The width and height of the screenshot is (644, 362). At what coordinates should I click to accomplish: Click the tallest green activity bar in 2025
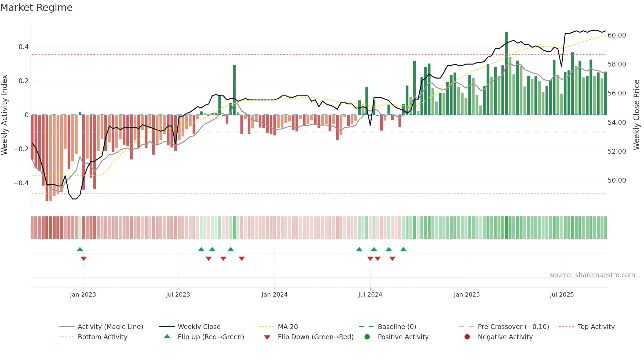point(506,73)
